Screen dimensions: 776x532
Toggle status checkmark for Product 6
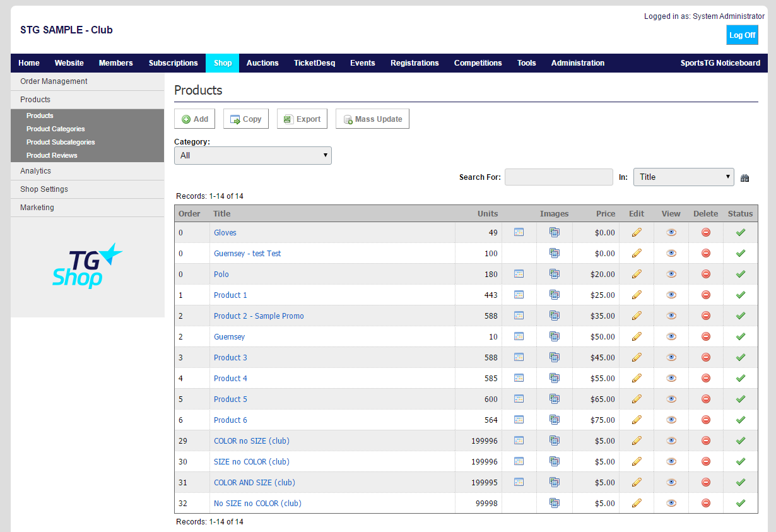[740, 420]
